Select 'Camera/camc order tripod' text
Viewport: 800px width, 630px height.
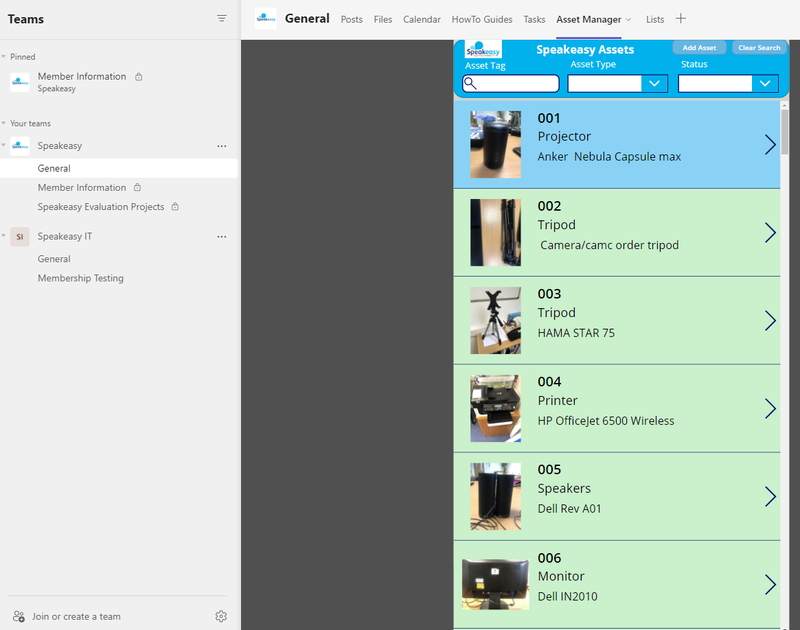609,245
